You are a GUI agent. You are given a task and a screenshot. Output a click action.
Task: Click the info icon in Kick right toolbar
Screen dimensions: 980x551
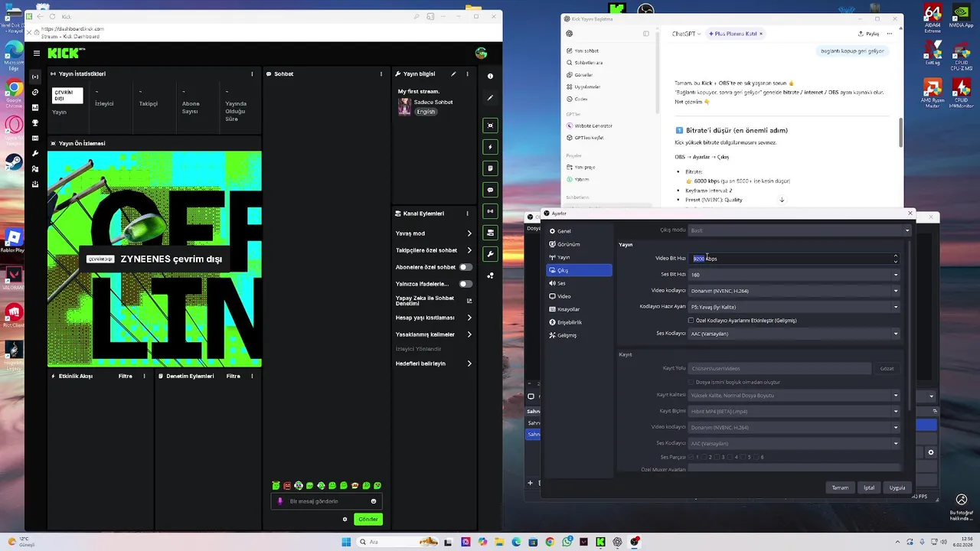(x=490, y=76)
